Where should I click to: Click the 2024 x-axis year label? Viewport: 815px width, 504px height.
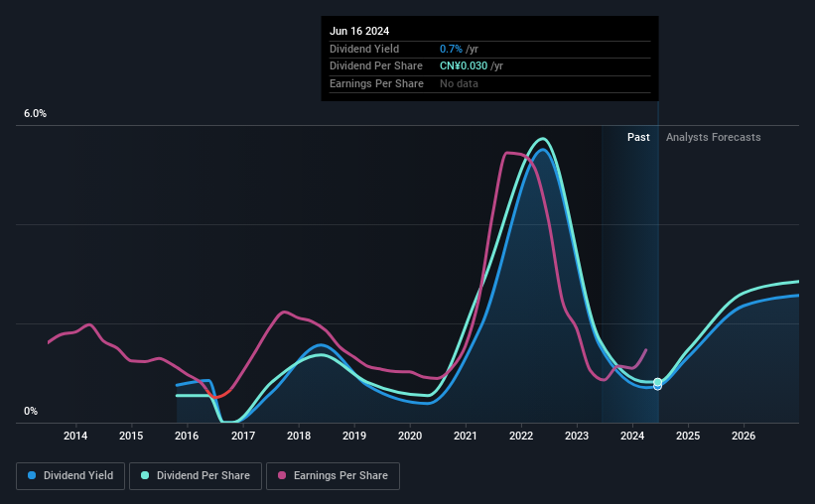point(632,436)
